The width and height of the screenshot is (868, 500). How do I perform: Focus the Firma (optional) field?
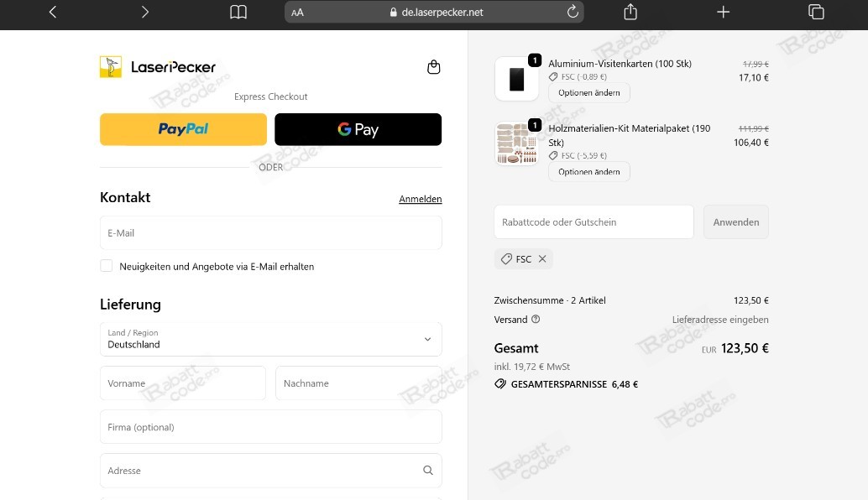(x=270, y=427)
